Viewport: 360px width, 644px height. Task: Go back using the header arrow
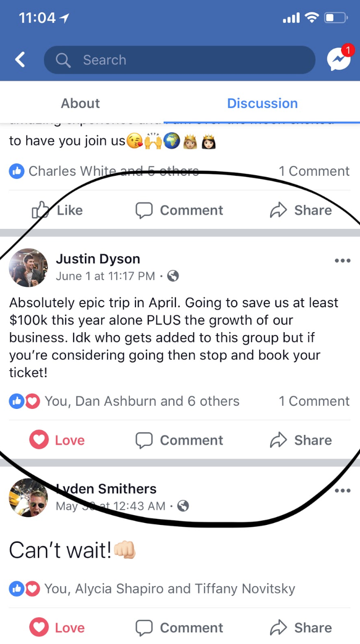pos(20,60)
